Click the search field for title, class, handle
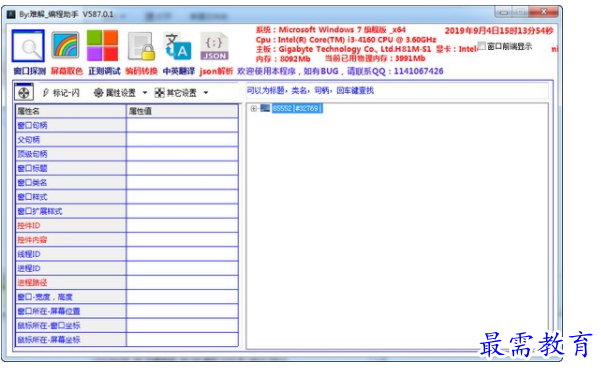Image resolution: width=601 pixels, height=376 pixels. [397, 91]
